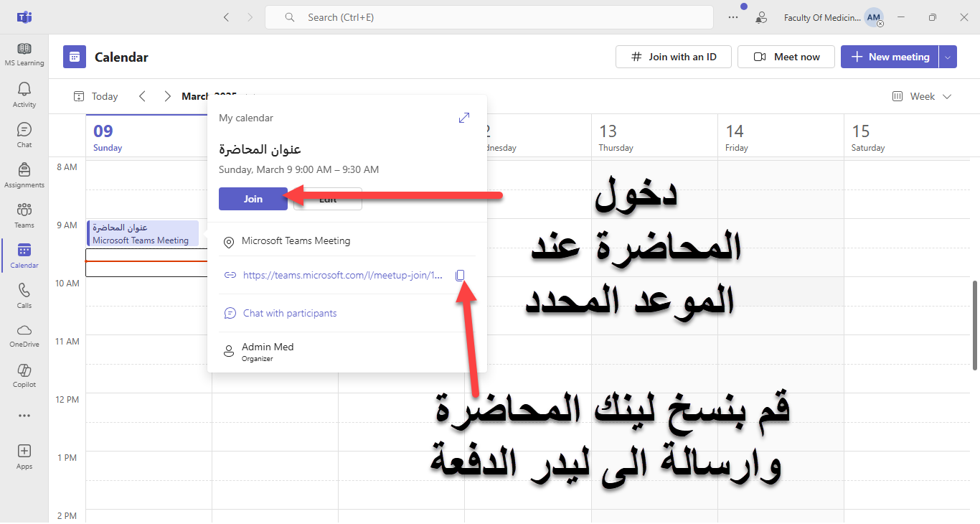Copy the meeting link icon
980x524 pixels.
pyautogui.click(x=461, y=275)
